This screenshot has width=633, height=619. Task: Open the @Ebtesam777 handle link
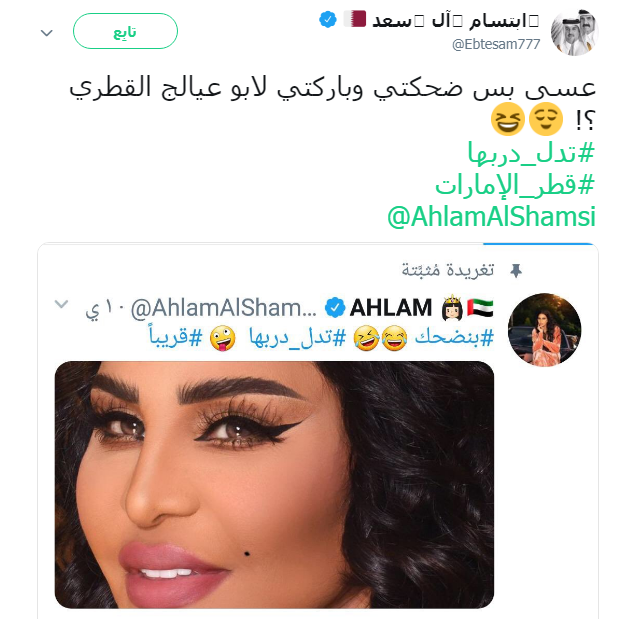pos(496,44)
